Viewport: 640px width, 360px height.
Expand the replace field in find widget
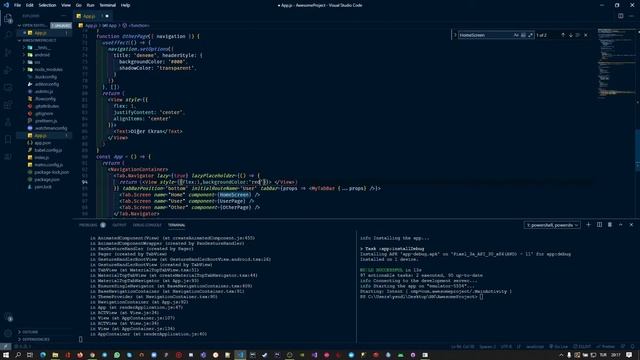point(455,35)
